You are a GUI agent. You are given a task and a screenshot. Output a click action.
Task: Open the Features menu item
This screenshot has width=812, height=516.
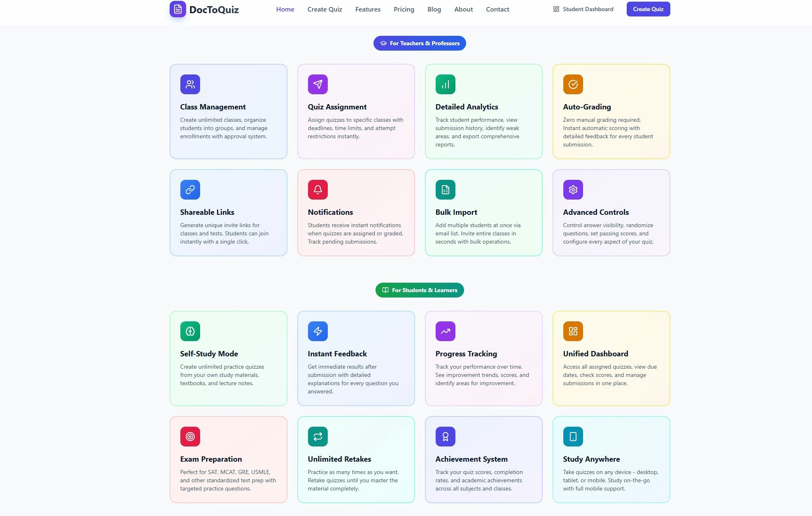coord(368,9)
